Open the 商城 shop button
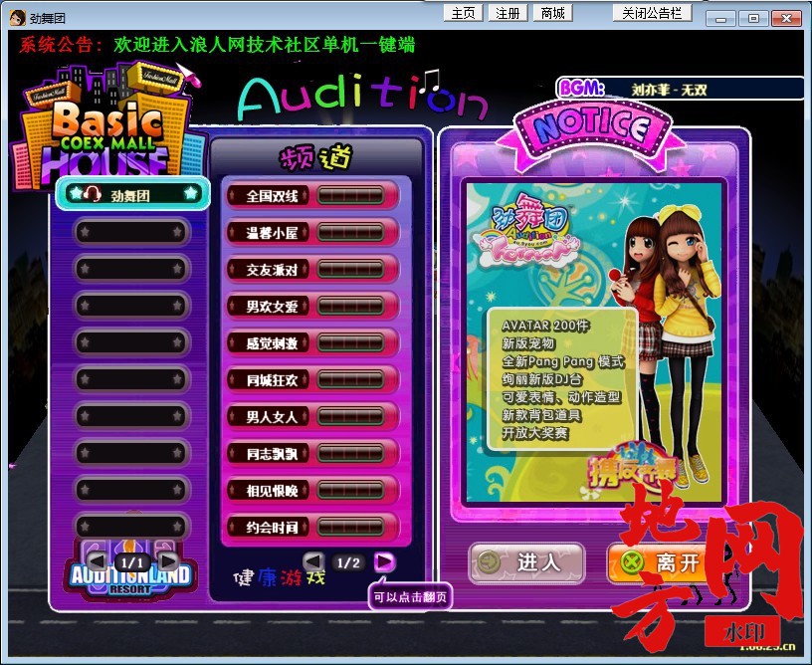Image resolution: width=812 pixels, height=665 pixels. (x=552, y=13)
